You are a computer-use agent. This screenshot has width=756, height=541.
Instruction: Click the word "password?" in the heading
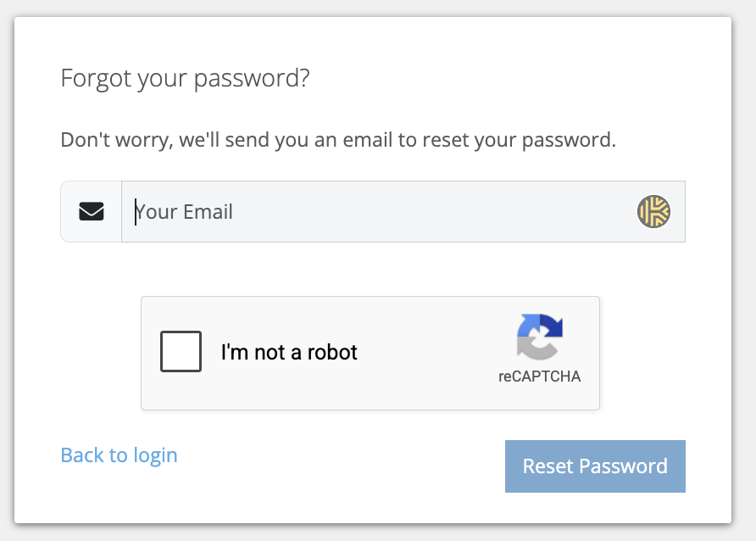[x=252, y=79]
